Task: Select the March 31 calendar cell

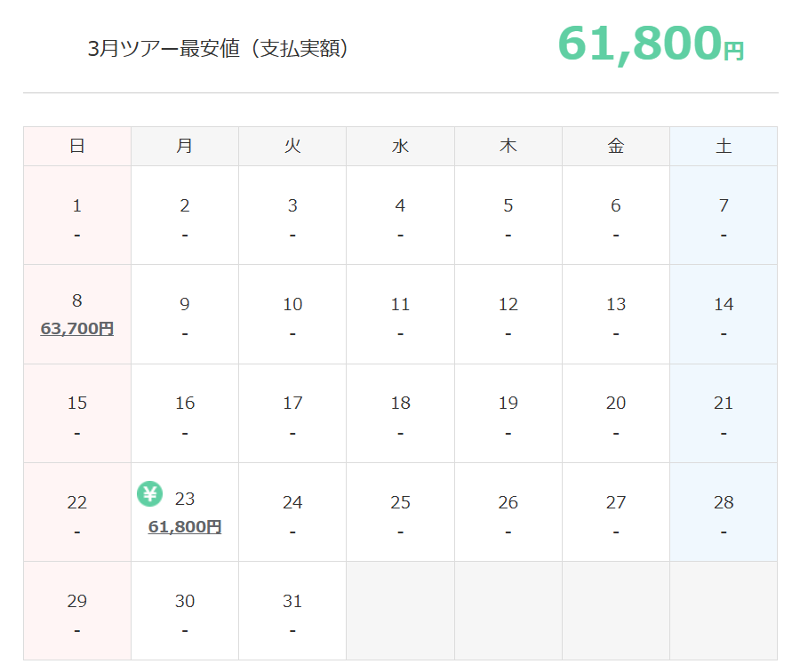Action: tap(292, 611)
